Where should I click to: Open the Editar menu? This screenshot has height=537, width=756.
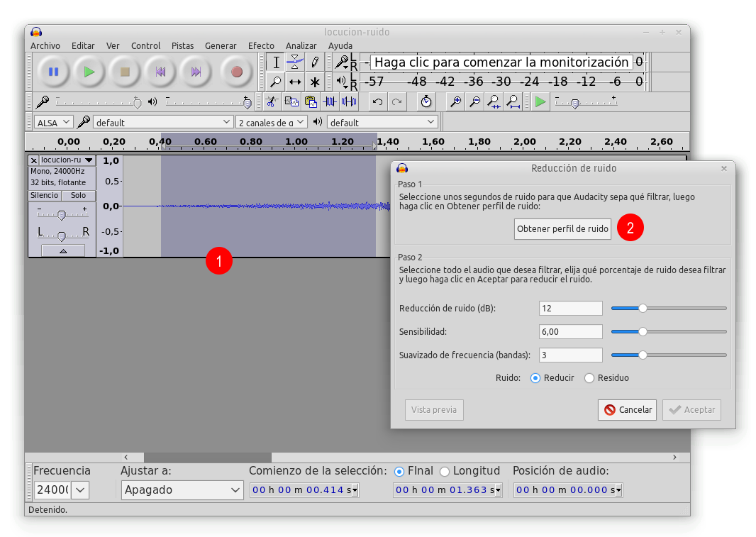tap(83, 46)
